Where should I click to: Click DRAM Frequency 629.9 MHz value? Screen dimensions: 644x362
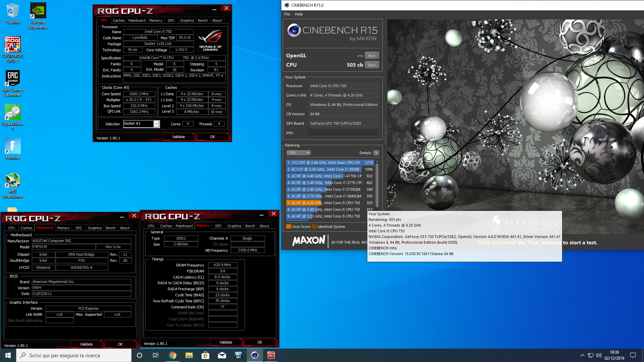pyautogui.click(x=222, y=265)
